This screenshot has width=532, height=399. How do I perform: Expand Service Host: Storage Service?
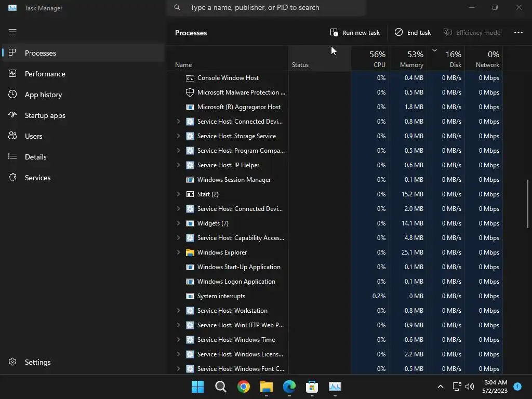point(179,136)
